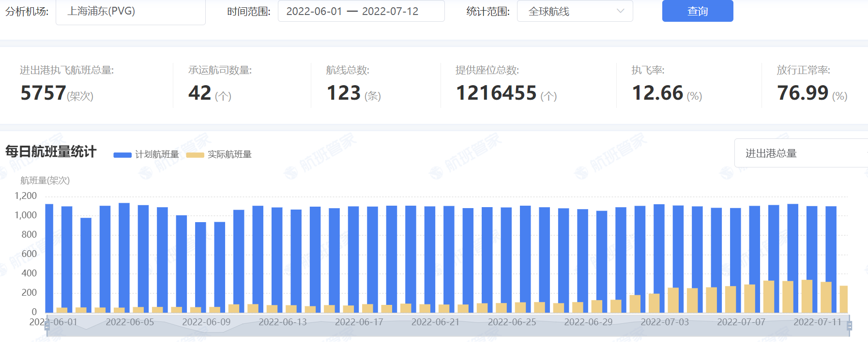Viewport: 868px width, 347px height.
Task: Click the 时间范围 label
Action: click(x=249, y=12)
